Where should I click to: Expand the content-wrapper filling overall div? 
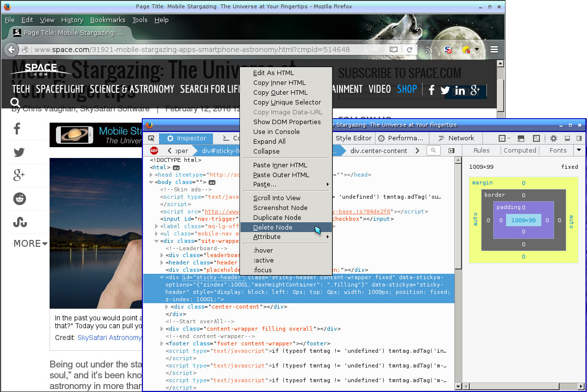point(162,329)
